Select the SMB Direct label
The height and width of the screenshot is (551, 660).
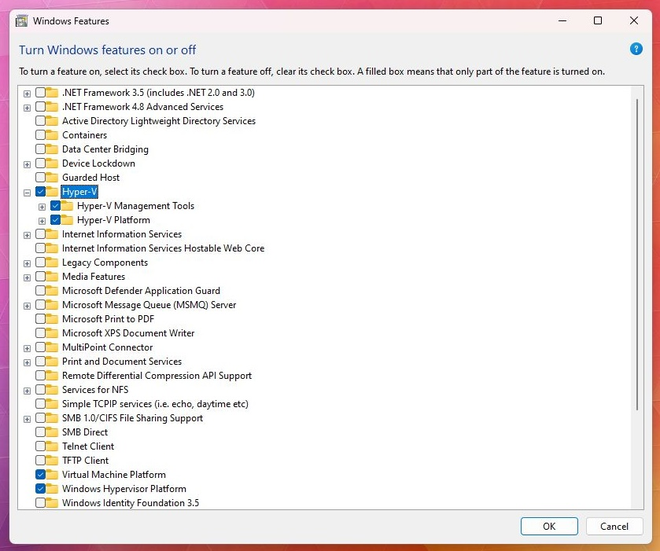click(85, 432)
